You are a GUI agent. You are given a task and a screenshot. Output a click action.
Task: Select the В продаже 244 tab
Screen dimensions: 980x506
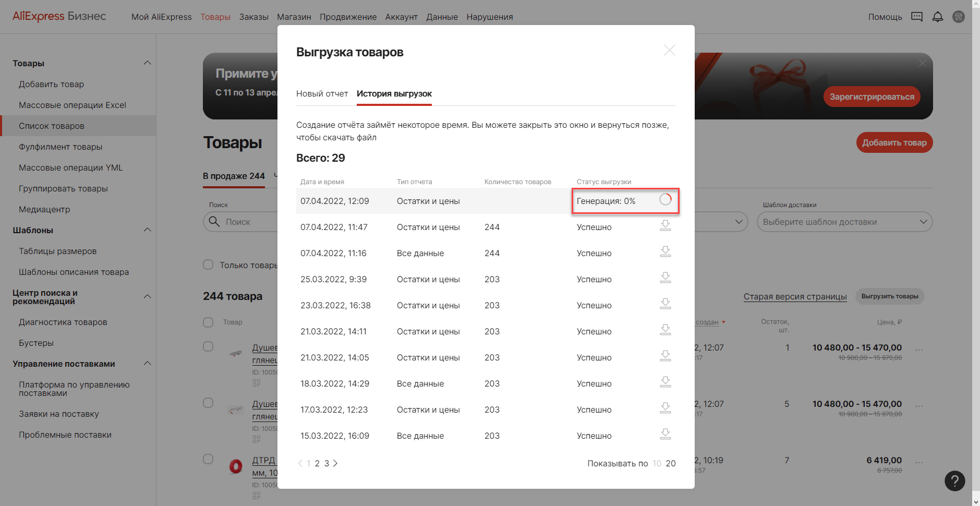tap(234, 176)
